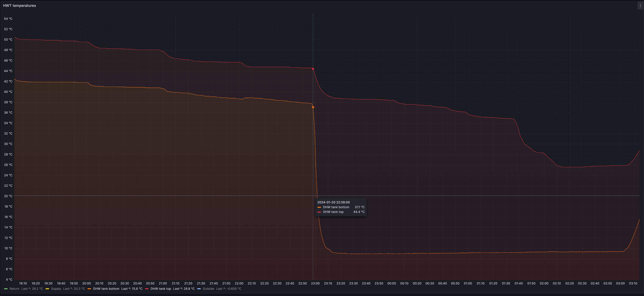This screenshot has width=644, height=296.
Task: Click the orange DHW tank bottom data point
Action: coord(313,107)
